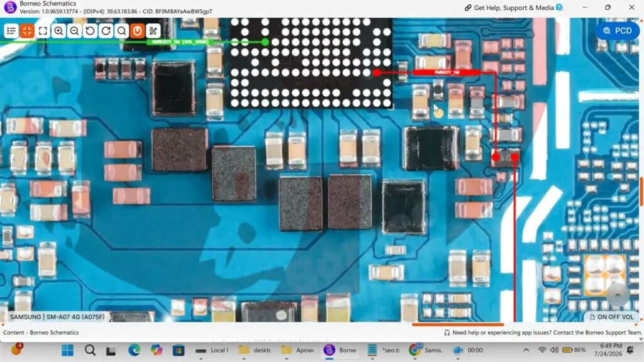Click the orange vertical scrollbar thumb
The height and width of the screenshot is (362, 644).
[641, 191]
